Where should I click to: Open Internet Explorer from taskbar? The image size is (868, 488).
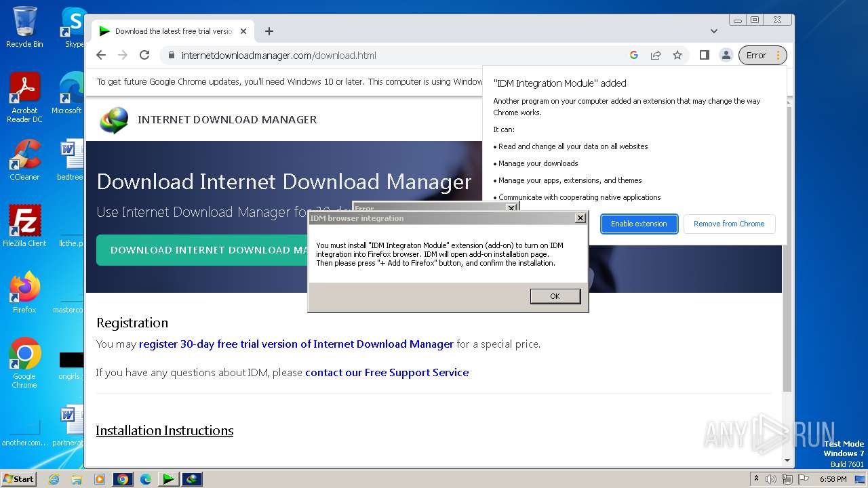pyautogui.click(x=54, y=479)
